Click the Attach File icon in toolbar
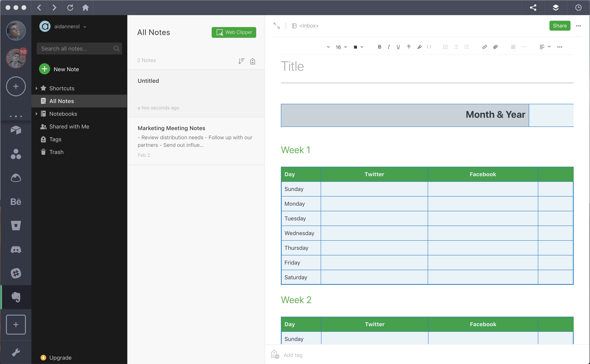Screen dimensions: 590x364 496,47
